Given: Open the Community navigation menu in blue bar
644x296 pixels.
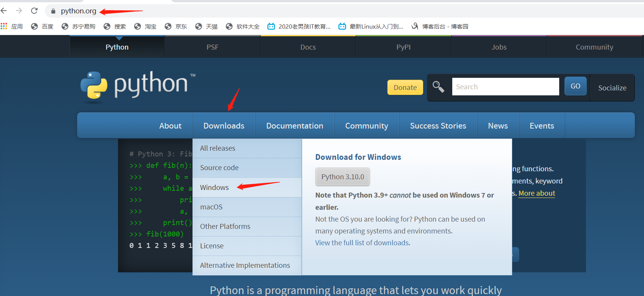Looking at the screenshot, I should (x=367, y=125).
